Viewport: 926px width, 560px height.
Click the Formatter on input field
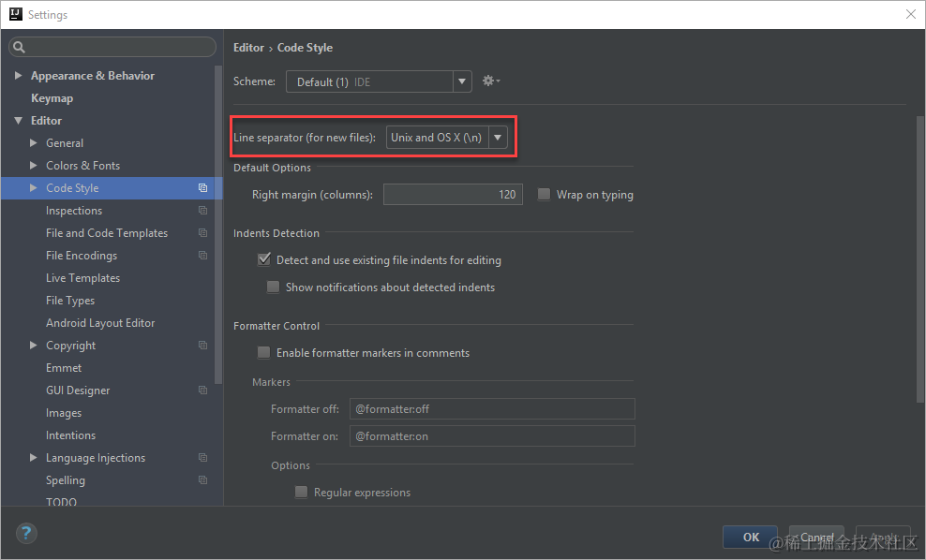tap(492, 436)
